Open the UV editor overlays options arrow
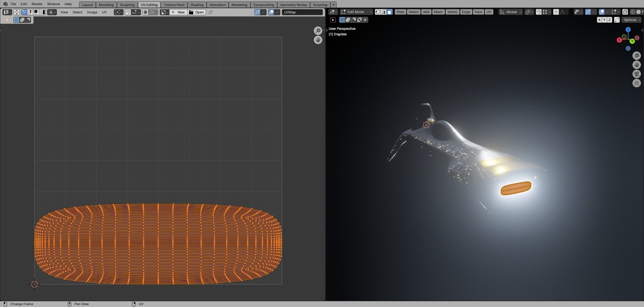The width and height of the screenshot is (644, 307). [277, 12]
